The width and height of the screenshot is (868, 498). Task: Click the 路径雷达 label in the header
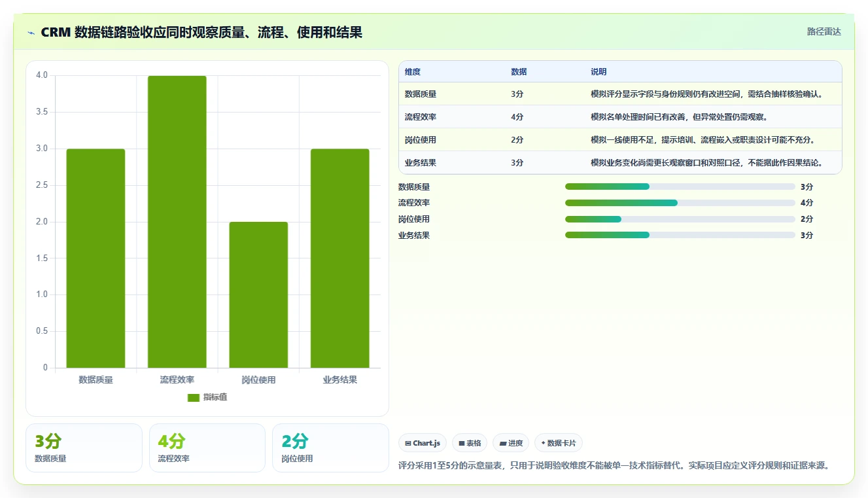[x=824, y=31]
